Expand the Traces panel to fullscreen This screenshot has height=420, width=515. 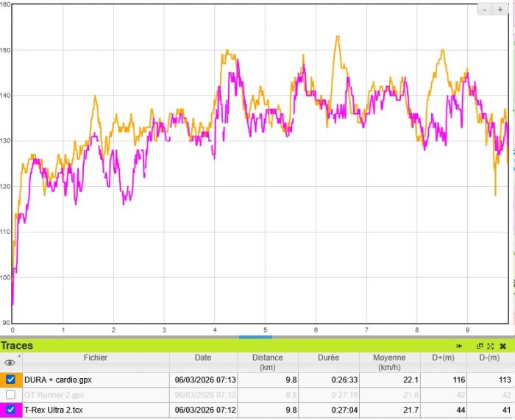coord(490,346)
